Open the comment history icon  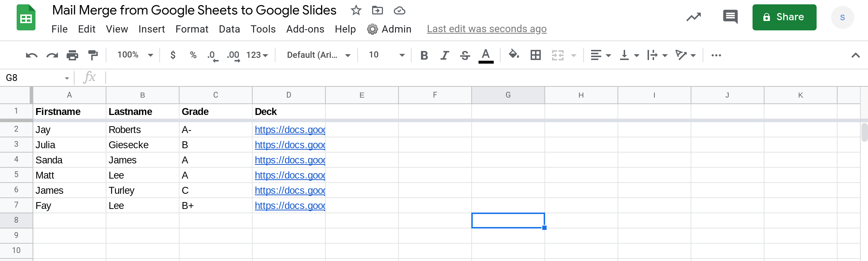(x=730, y=17)
